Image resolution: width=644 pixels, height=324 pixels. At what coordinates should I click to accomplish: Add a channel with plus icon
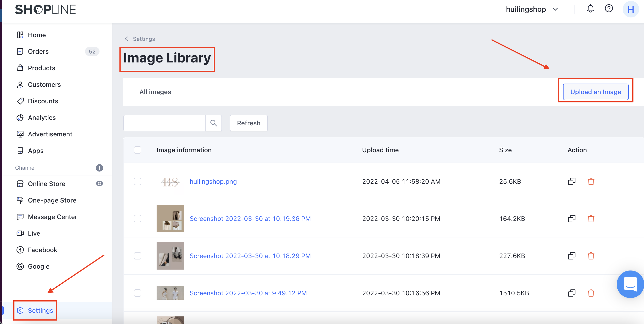(99, 168)
